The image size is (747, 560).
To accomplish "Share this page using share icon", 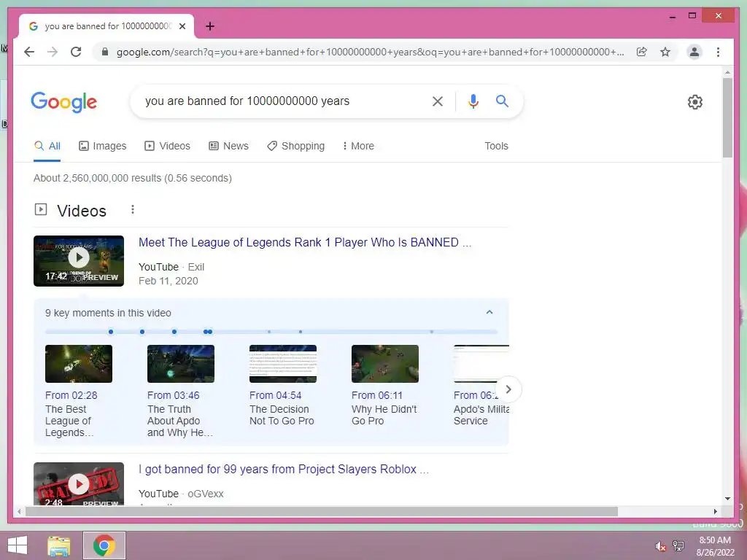I will (642, 52).
